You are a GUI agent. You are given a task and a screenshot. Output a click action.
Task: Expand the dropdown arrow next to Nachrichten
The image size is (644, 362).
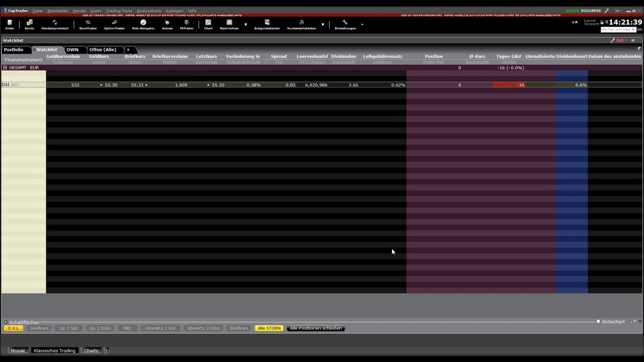tap(246, 24)
